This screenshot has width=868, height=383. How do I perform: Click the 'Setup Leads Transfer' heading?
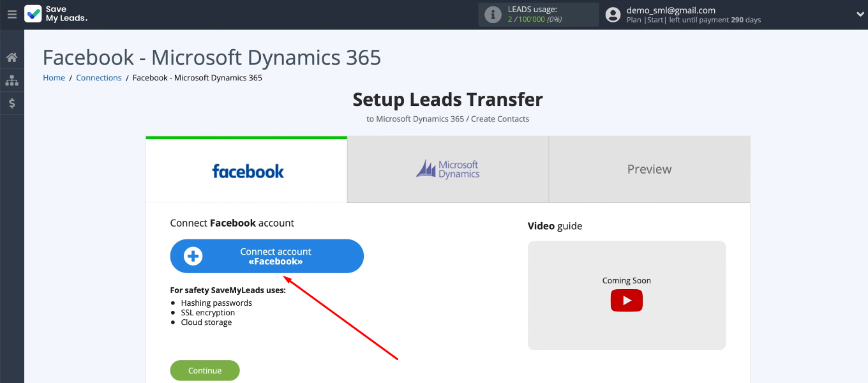[448, 100]
